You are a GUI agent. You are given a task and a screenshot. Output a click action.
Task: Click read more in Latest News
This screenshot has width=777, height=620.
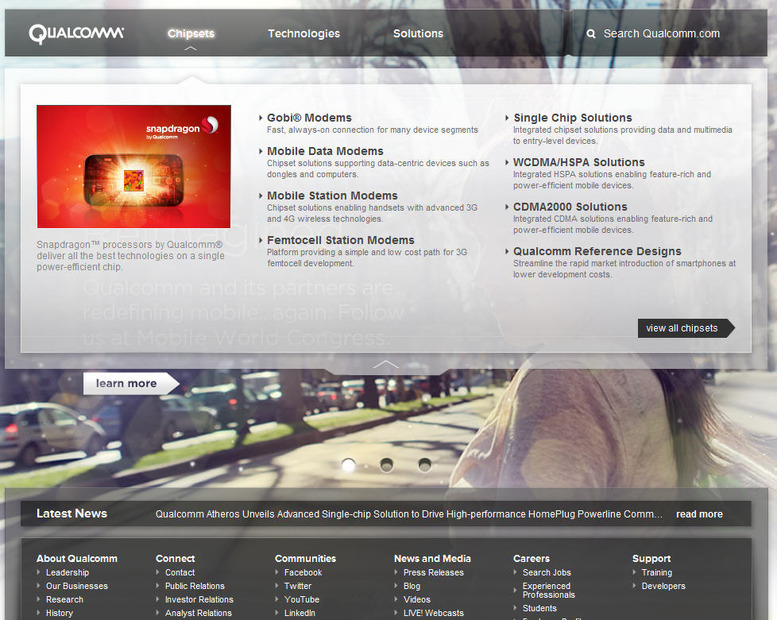[x=699, y=514]
